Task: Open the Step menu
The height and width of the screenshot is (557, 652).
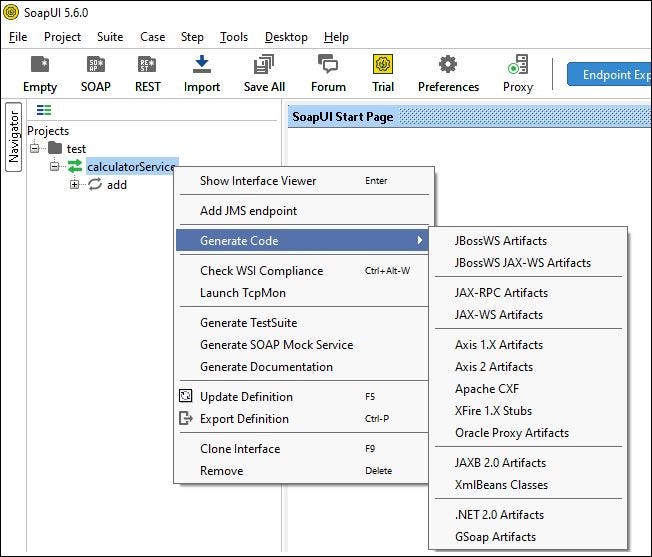Action: coord(192,37)
